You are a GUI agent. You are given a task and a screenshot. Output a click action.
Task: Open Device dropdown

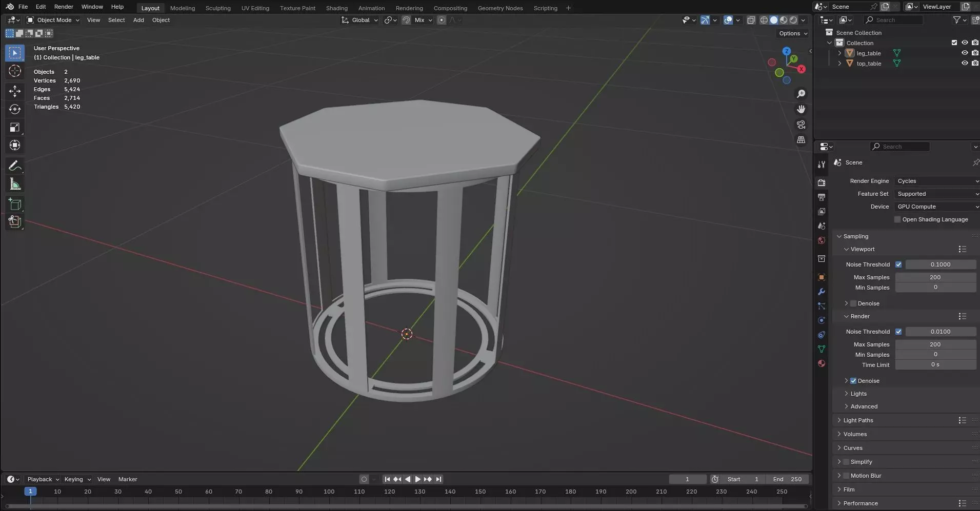[x=937, y=207]
